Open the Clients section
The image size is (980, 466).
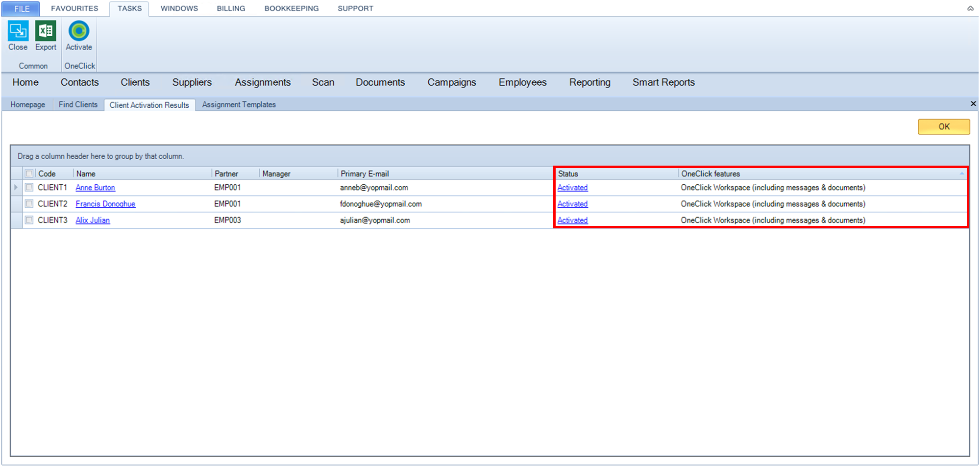tap(135, 82)
